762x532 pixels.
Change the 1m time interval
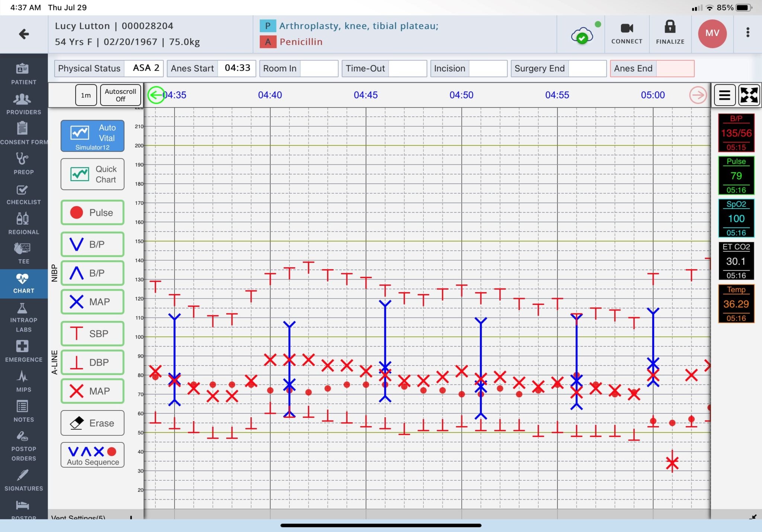[86, 95]
